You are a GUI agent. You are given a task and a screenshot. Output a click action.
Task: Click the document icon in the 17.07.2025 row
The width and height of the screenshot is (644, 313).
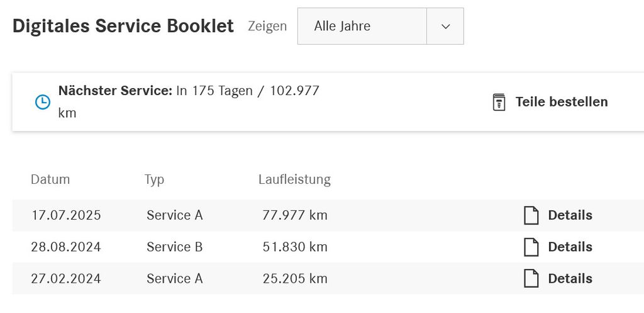tap(531, 215)
